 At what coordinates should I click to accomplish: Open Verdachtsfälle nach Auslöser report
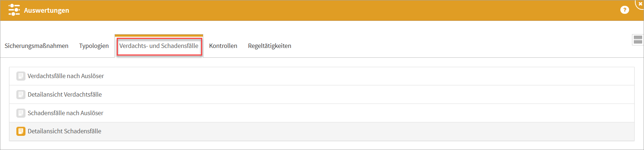pyautogui.click(x=66, y=76)
